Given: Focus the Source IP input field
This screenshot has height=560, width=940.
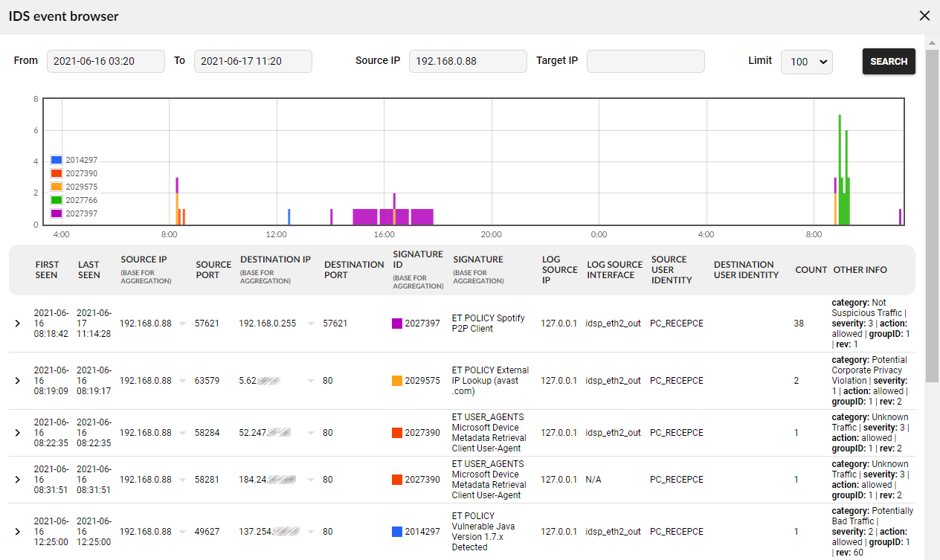Looking at the screenshot, I should tap(468, 61).
